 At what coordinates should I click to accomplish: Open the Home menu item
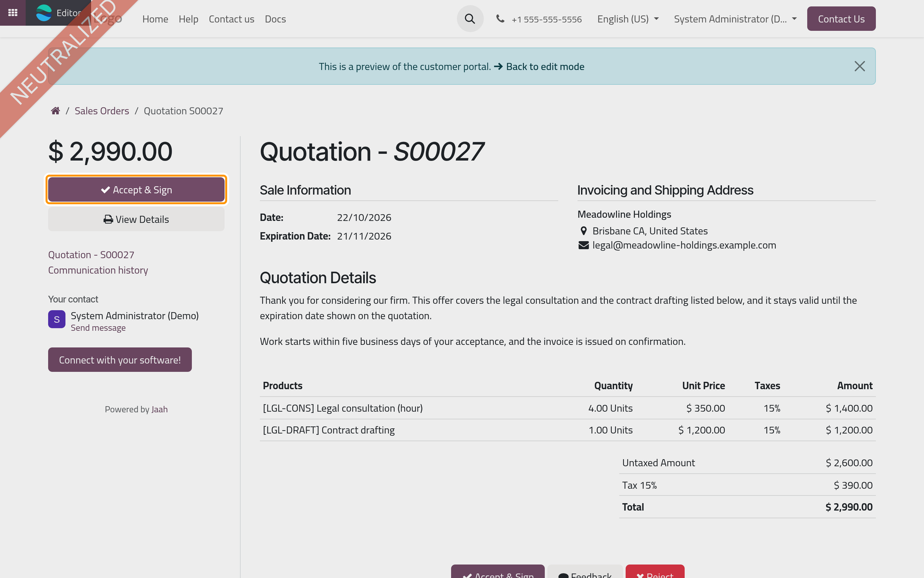pyautogui.click(x=155, y=19)
